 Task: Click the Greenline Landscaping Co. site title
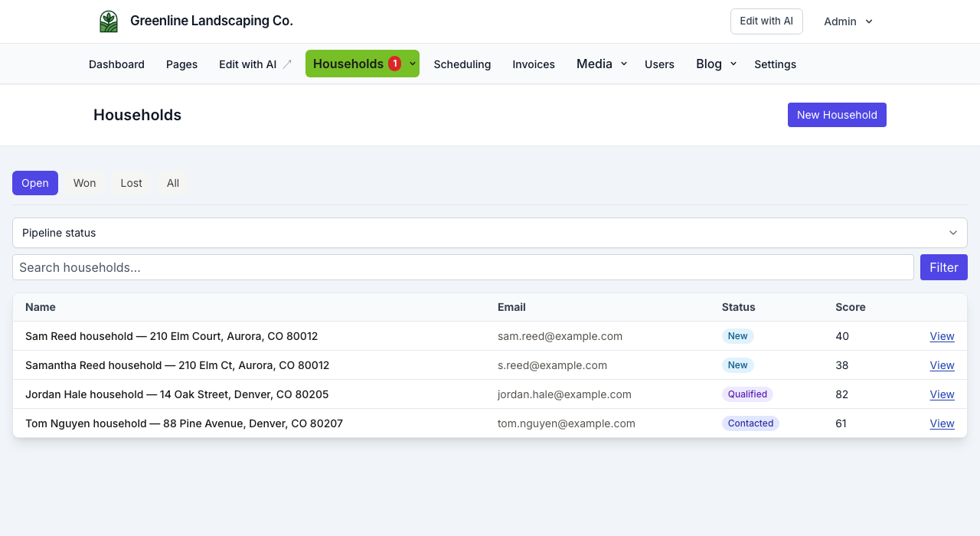point(211,21)
